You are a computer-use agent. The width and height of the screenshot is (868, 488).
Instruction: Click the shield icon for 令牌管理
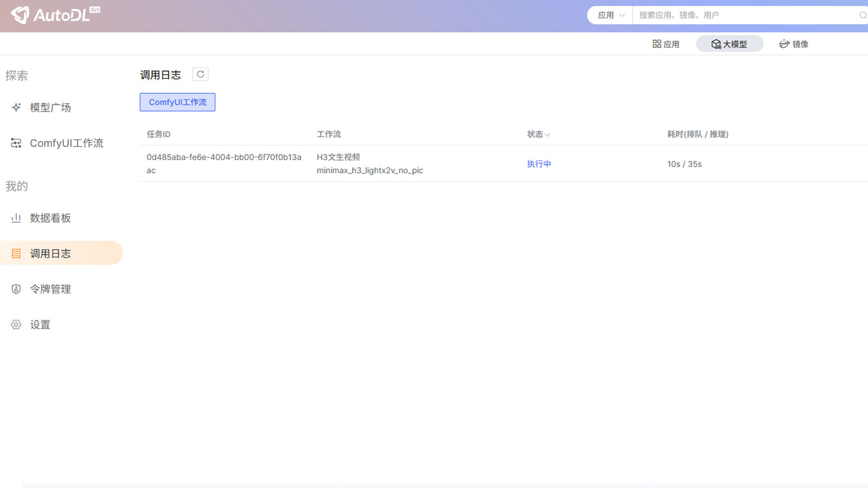pos(16,289)
